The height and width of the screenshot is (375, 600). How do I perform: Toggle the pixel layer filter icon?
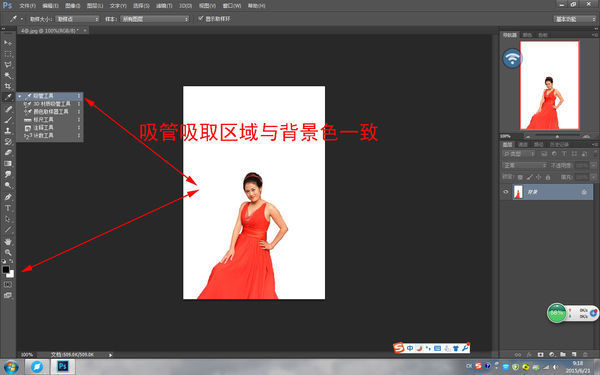544,154
